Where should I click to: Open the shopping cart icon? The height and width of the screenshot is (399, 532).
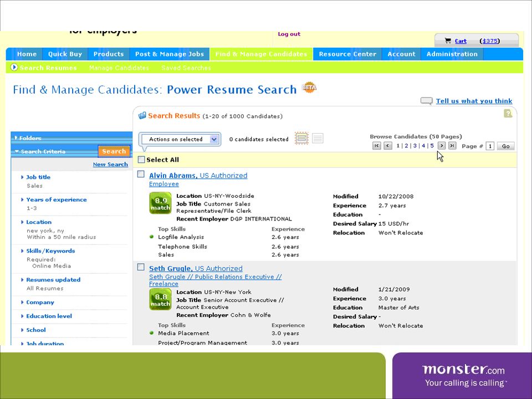coord(448,40)
